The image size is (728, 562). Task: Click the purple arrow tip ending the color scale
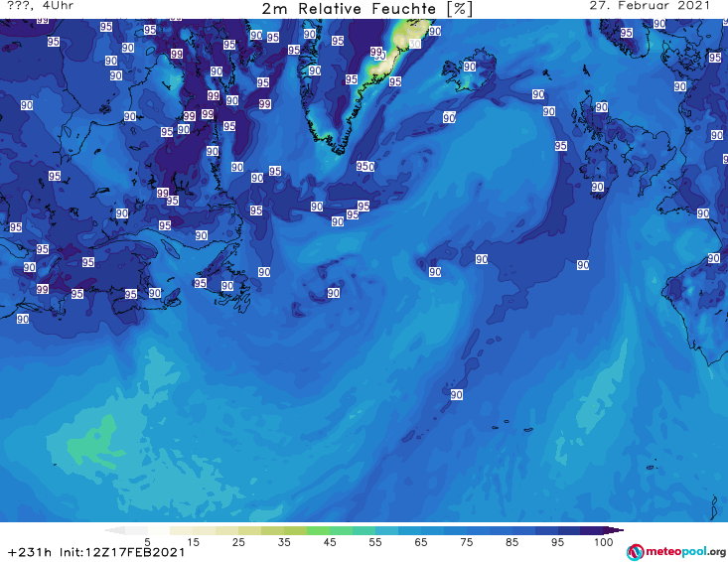pyautogui.click(x=614, y=530)
